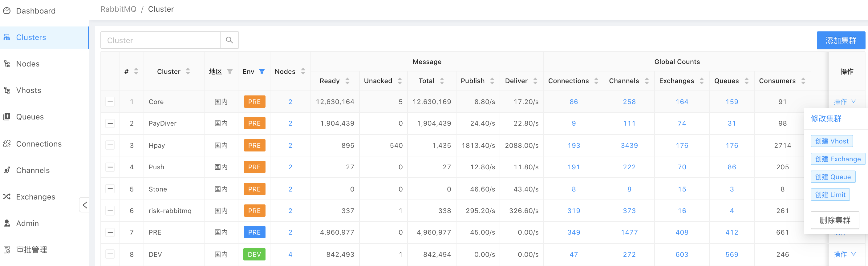Select PayDiver ready value 1,904,439
The image size is (868, 266).
tap(337, 123)
